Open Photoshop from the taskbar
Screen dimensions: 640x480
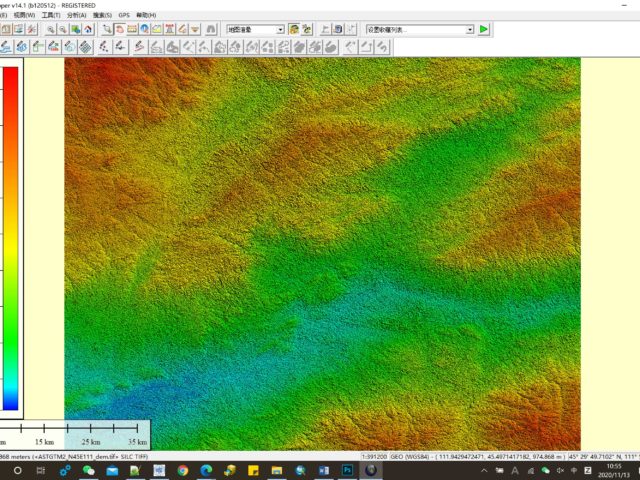[x=346, y=469]
